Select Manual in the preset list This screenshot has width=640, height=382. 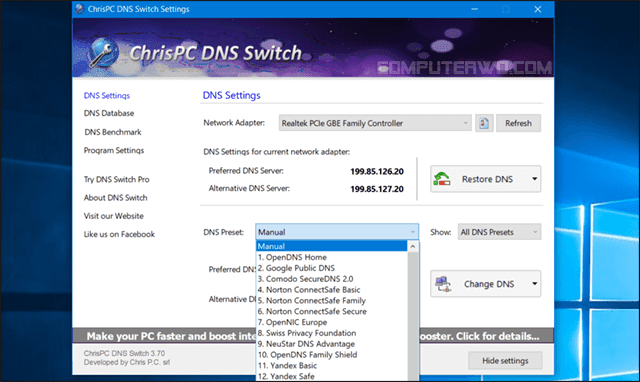coord(331,246)
